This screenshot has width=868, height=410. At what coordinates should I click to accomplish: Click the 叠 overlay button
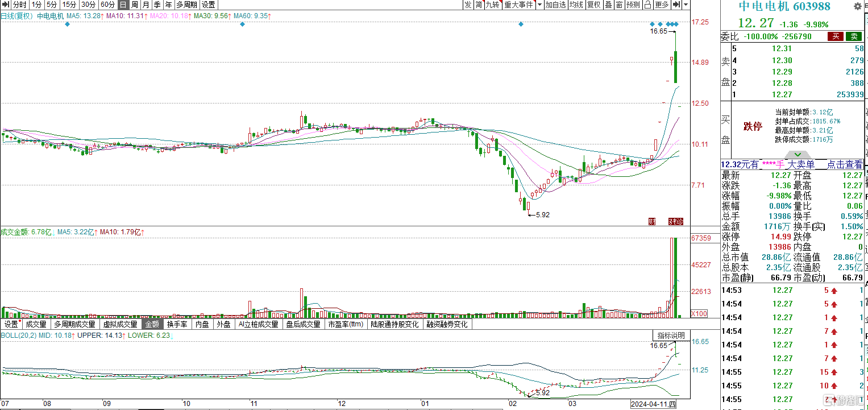coord(608,5)
